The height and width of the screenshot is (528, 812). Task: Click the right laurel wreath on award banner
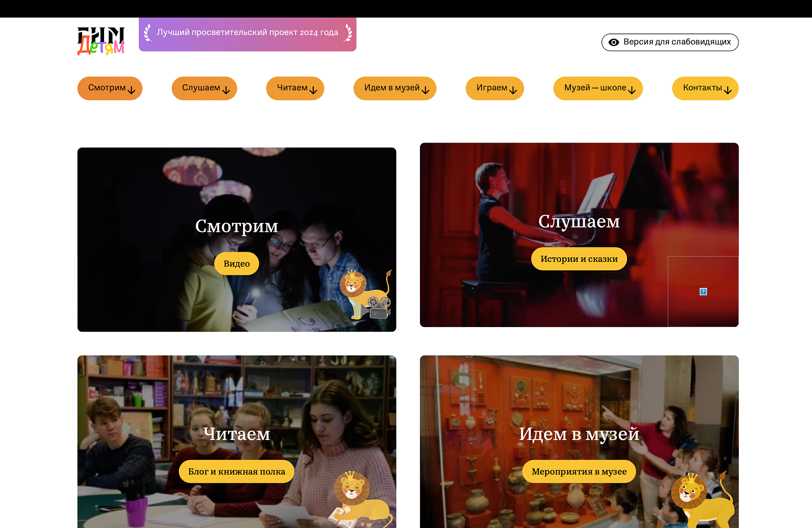[x=348, y=33]
